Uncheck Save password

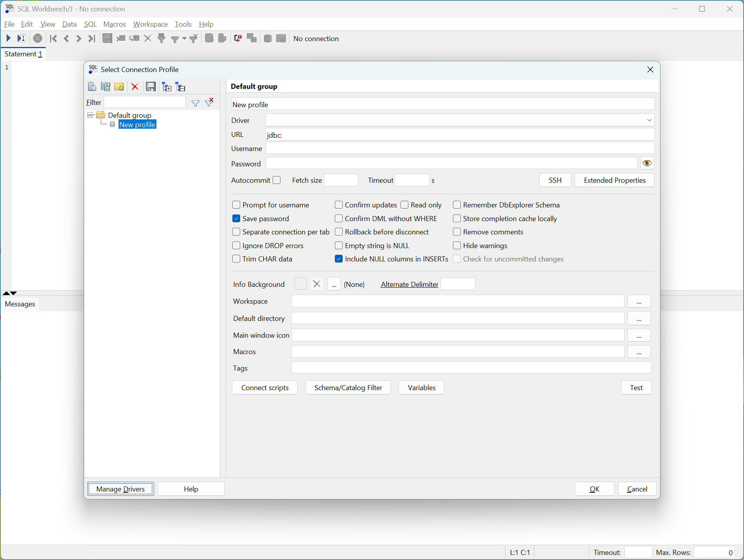pyautogui.click(x=236, y=218)
